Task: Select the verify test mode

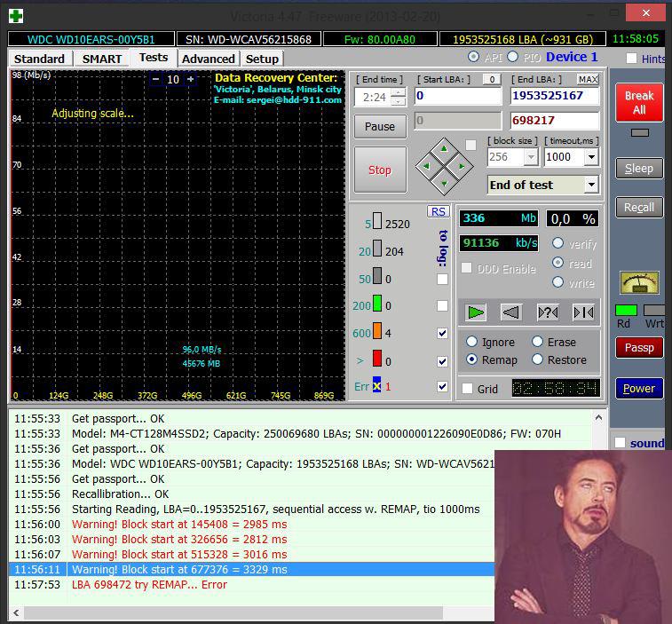Action: pos(557,243)
